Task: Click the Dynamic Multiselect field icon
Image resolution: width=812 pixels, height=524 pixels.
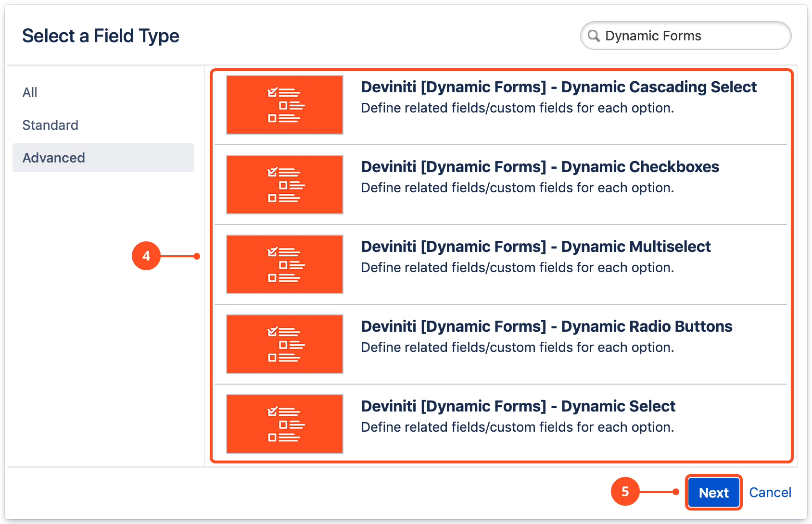Action: (284, 264)
